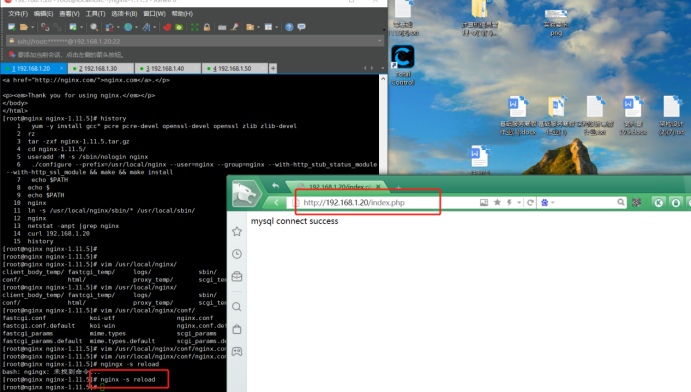Screen dimensions: 691x392
Task: Click the browser undo-close arrow beside the tabs
Action: click(275, 186)
